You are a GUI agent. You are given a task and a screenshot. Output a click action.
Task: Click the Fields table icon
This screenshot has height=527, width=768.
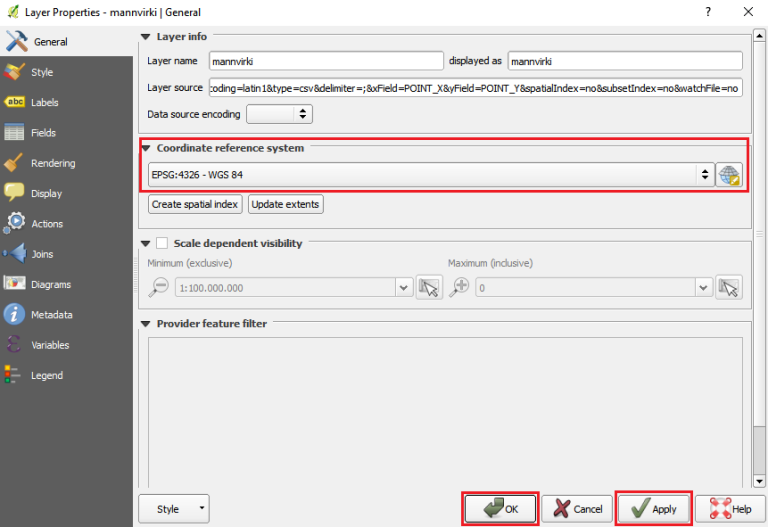[x=15, y=133]
